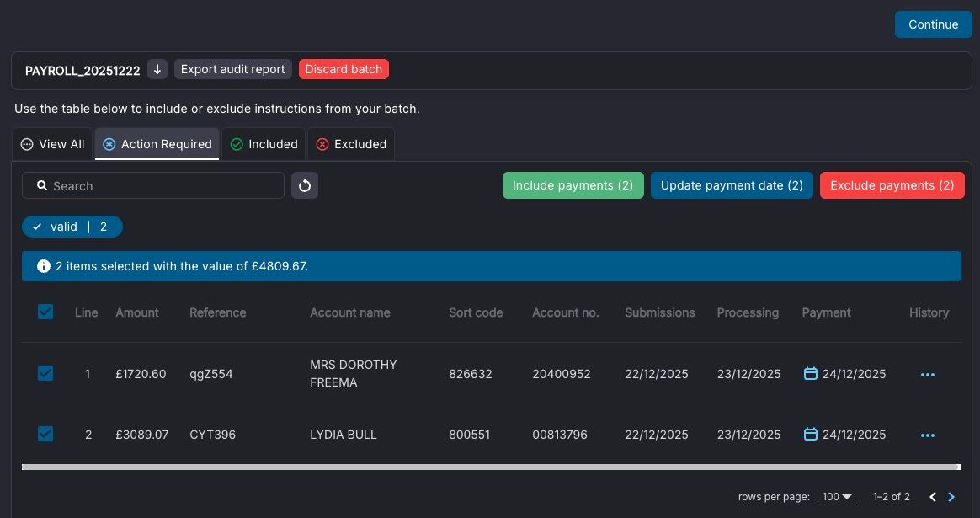Click the 1–2 of 2 pagination text
The image size is (980, 518).
892,497
